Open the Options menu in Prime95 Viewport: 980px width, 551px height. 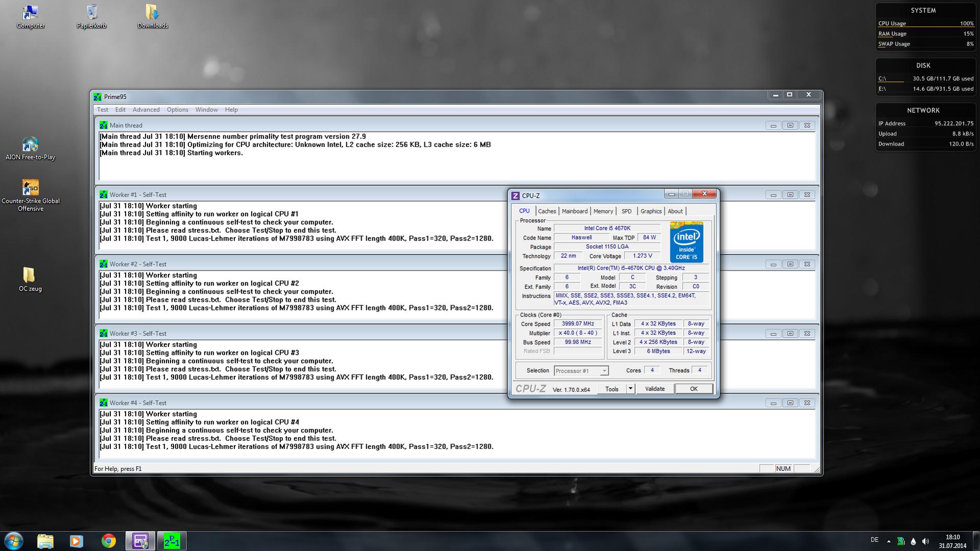[x=177, y=110]
